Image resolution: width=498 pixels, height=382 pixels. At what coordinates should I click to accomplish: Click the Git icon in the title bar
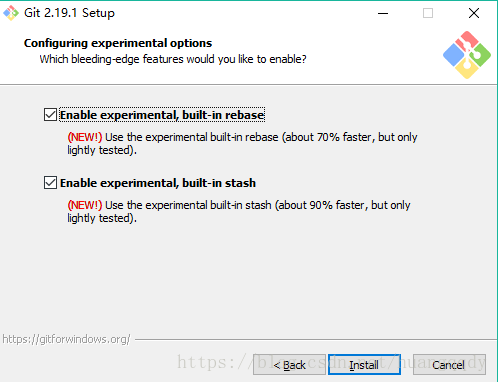point(11,13)
